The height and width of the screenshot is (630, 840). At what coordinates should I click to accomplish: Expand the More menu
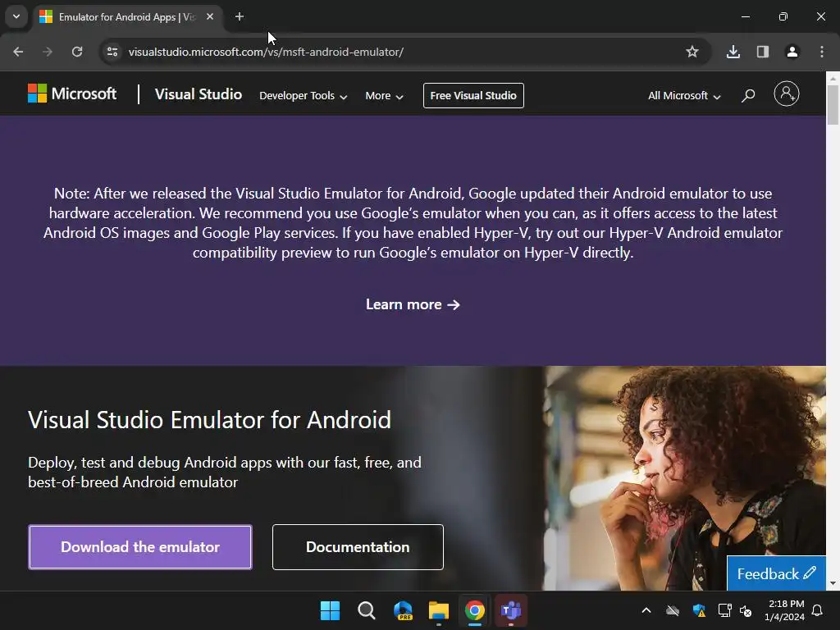(384, 96)
